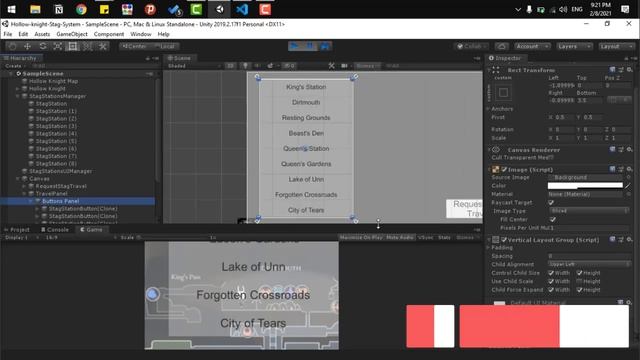Viewport: 640px width, 360px height.
Task: Toggle Control Child Size Width checkbox
Action: [x=551, y=273]
